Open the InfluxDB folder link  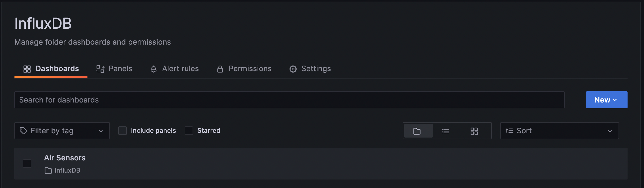67,170
